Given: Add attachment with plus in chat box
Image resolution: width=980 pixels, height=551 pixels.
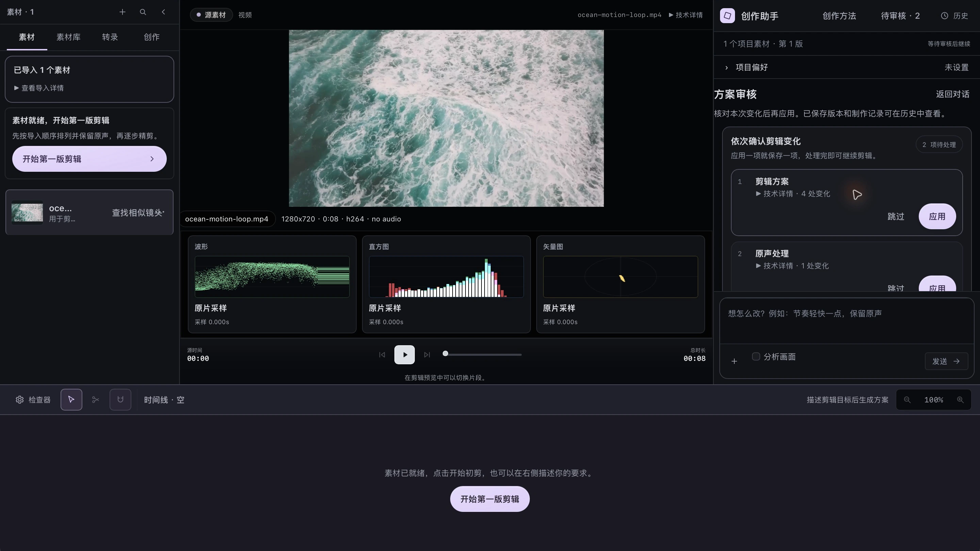Looking at the screenshot, I should [x=734, y=361].
